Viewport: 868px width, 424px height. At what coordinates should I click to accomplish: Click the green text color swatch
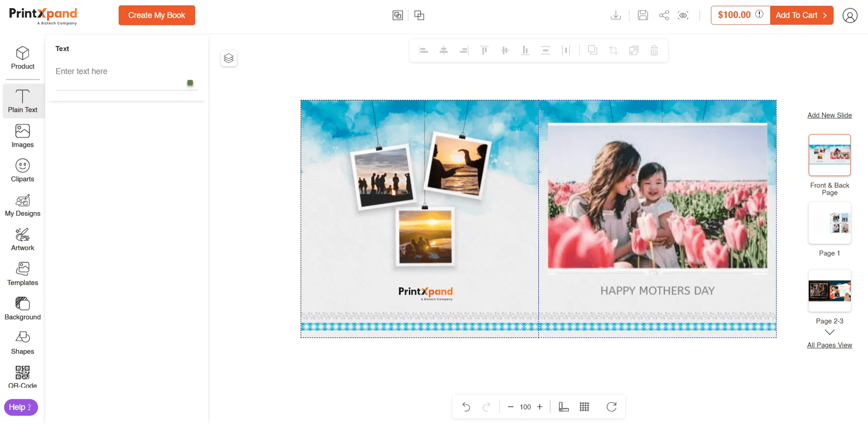(190, 83)
